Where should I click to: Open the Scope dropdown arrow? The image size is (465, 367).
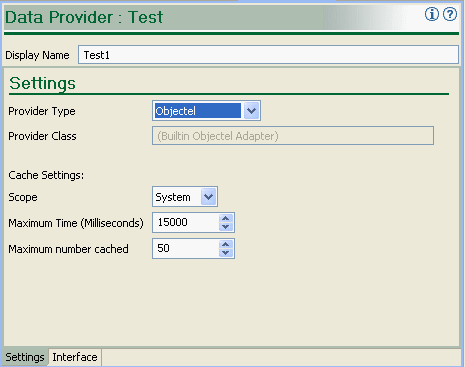pos(209,197)
